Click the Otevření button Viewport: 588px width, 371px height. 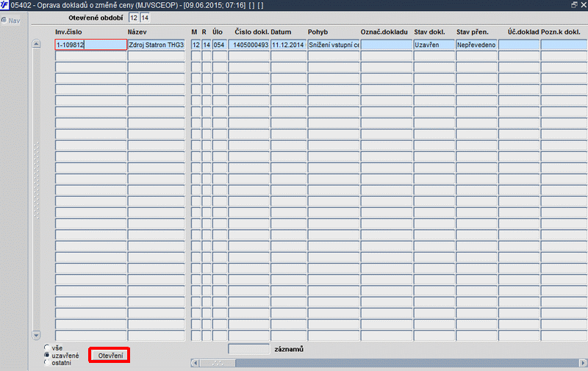pyautogui.click(x=110, y=356)
